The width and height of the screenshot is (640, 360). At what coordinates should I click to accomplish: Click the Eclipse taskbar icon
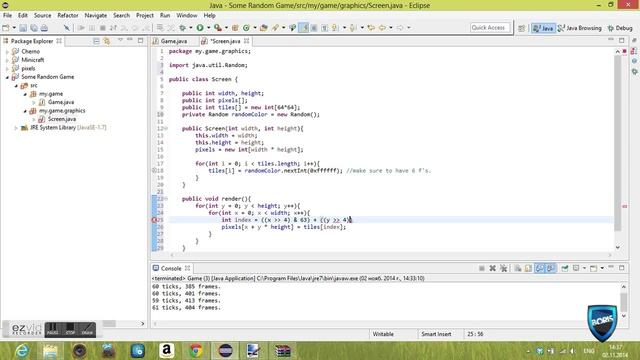225,351
